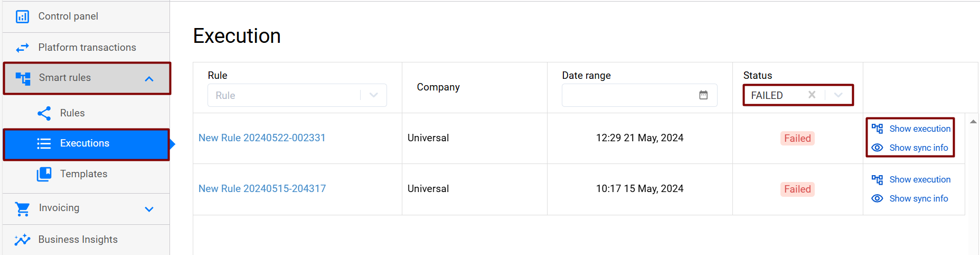980x255 pixels.
Task: Clear the FAILED status filter
Action: [x=812, y=95]
